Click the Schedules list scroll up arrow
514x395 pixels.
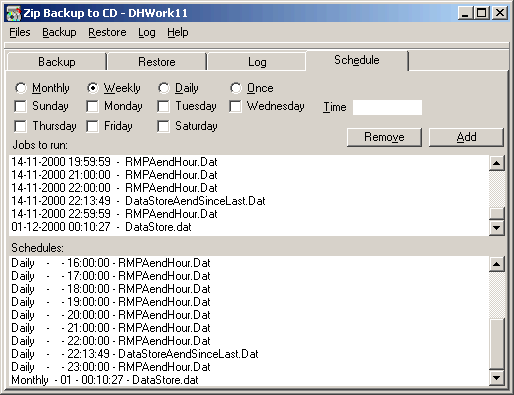coord(497,264)
